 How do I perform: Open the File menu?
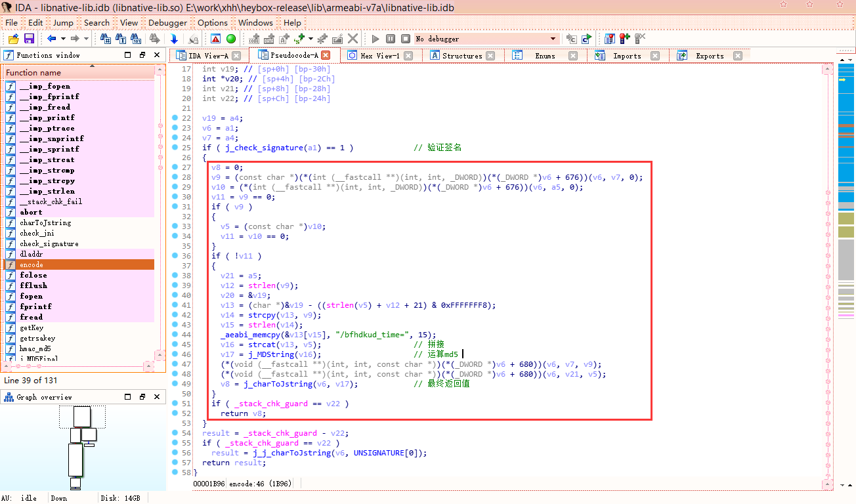12,22
